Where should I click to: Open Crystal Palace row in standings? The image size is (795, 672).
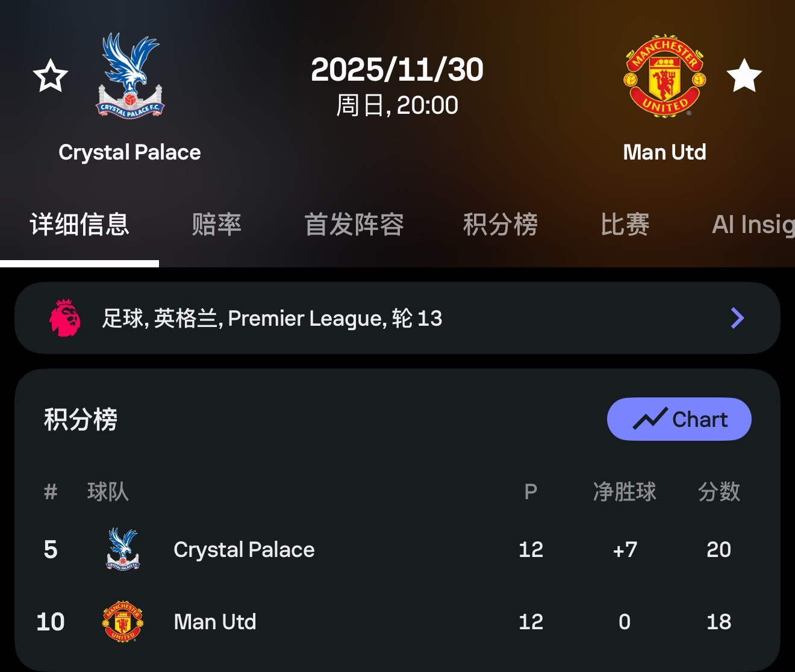point(244,549)
